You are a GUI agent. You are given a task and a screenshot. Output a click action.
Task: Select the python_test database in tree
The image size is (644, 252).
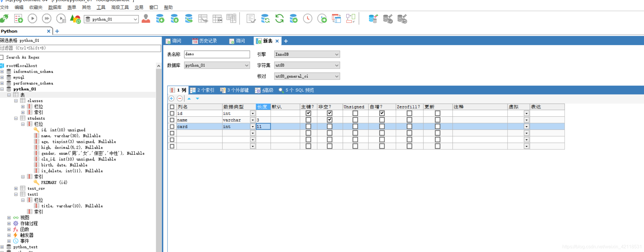click(x=25, y=247)
